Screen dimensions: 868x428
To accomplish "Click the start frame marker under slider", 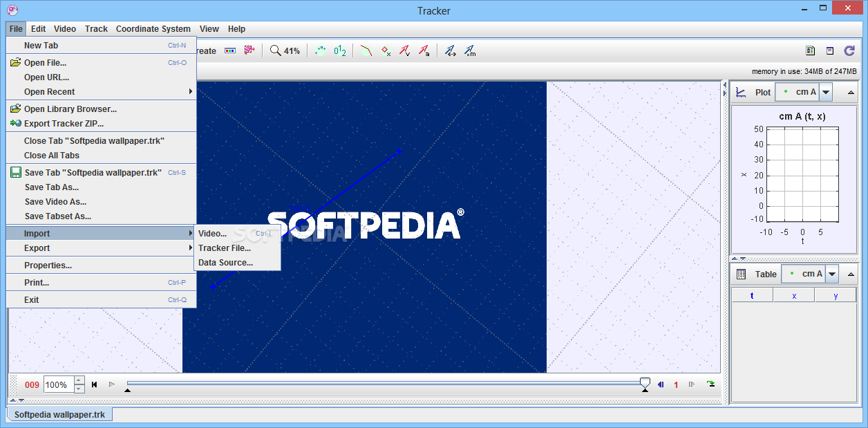I will [127, 391].
